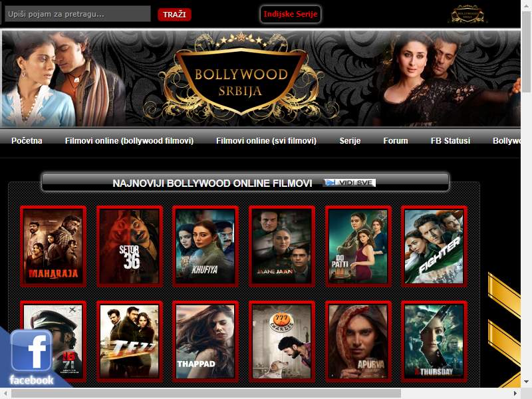
Task: Open the Khufiya movie poster
Action: coord(205,246)
